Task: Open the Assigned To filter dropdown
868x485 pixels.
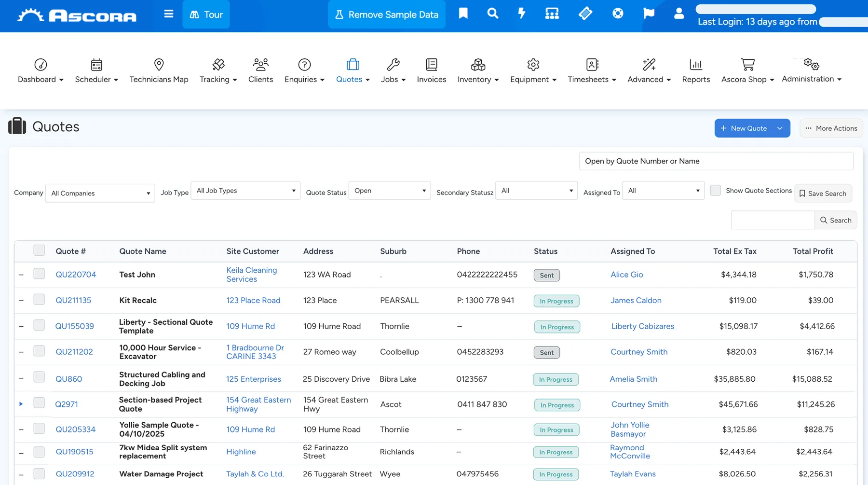Action: pyautogui.click(x=664, y=191)
